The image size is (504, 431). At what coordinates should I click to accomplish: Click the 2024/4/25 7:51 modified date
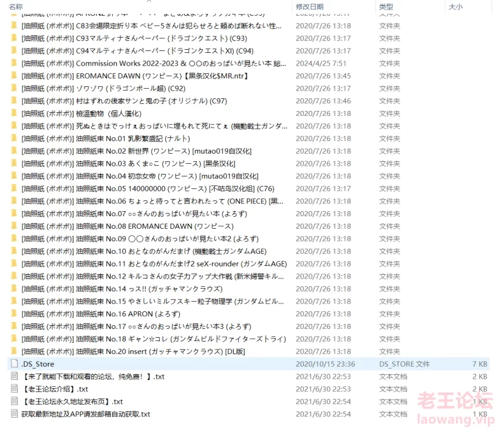[x=321, y=63]
